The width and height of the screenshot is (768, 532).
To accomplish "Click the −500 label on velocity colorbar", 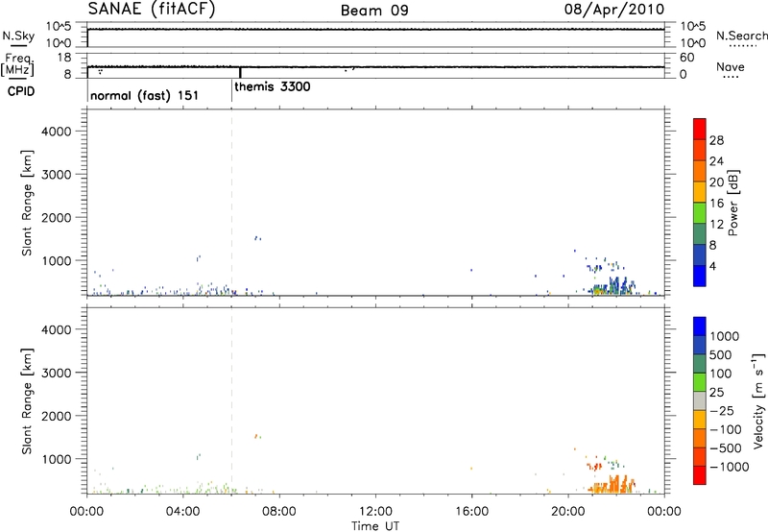I will tap(725, 447).
